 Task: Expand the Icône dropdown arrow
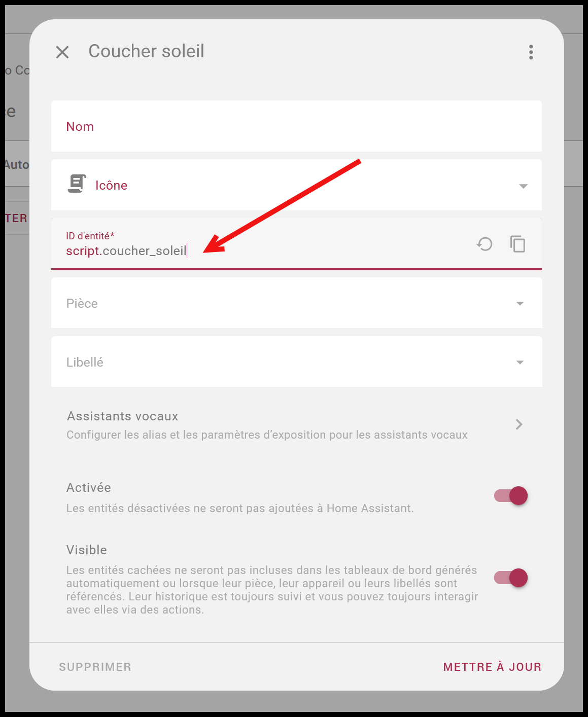[523, 186]
